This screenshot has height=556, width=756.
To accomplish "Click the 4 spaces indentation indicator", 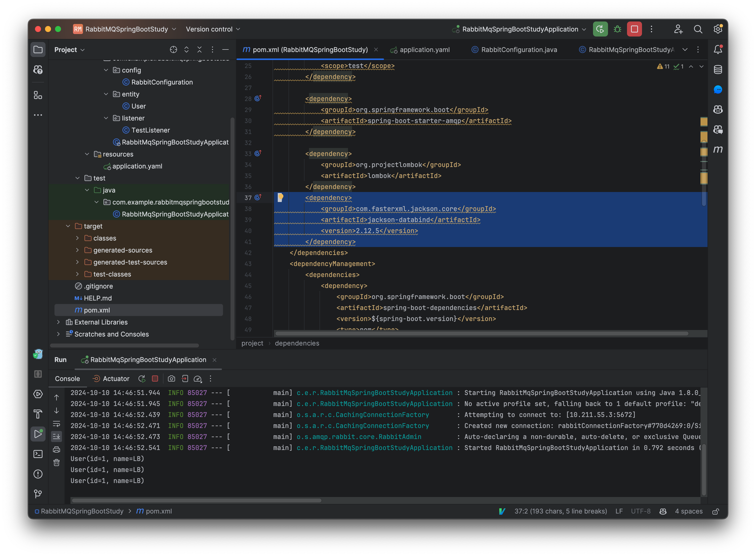I will pos(689,511).
